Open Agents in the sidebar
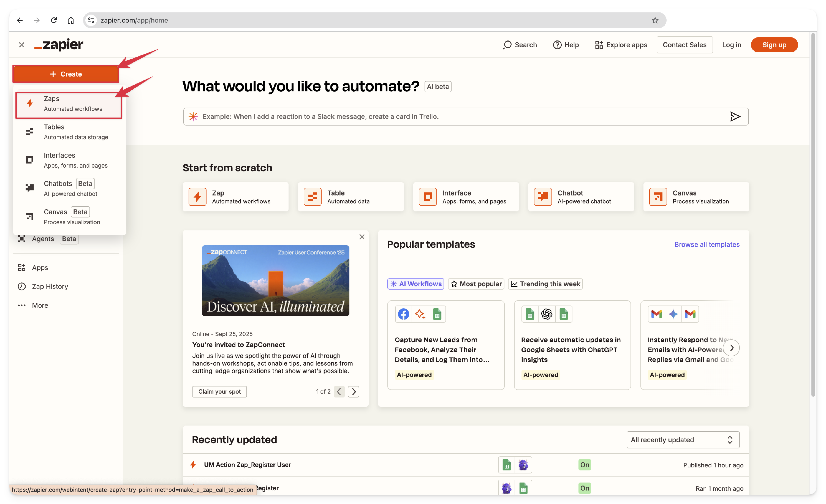The image size is (826, 504). pyautogui.click(x=48, y=239)
